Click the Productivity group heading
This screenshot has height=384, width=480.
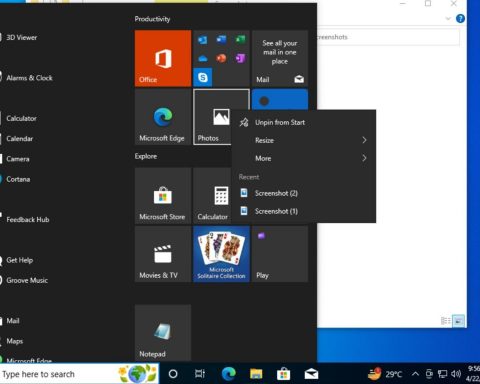(x=152, y=19)
